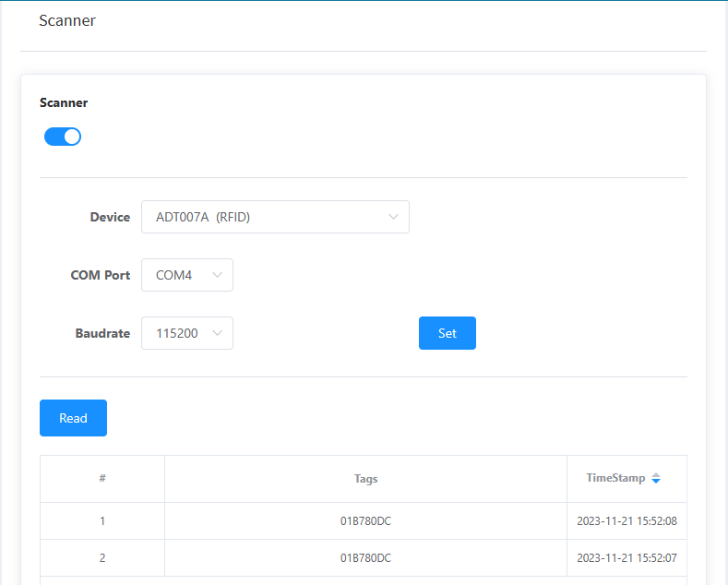Select tag 01B780DC in row 2
The image size is (728, 585).
click(365, 558)
